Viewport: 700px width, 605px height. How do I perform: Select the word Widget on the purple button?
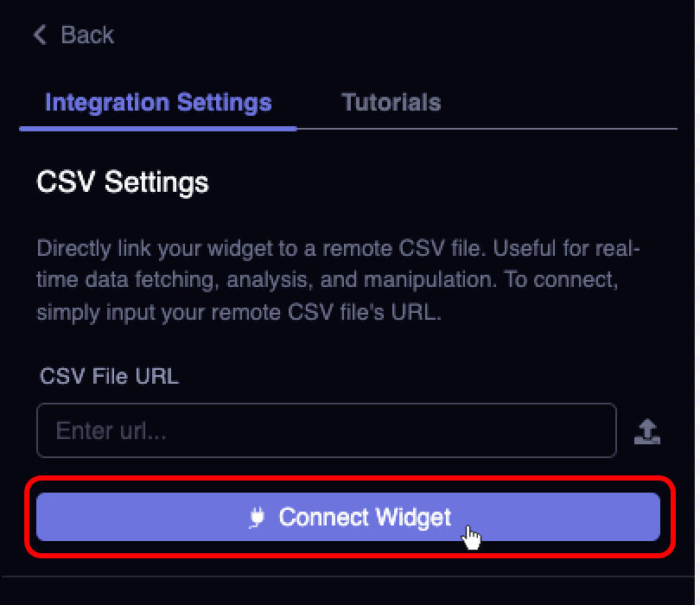413,518
